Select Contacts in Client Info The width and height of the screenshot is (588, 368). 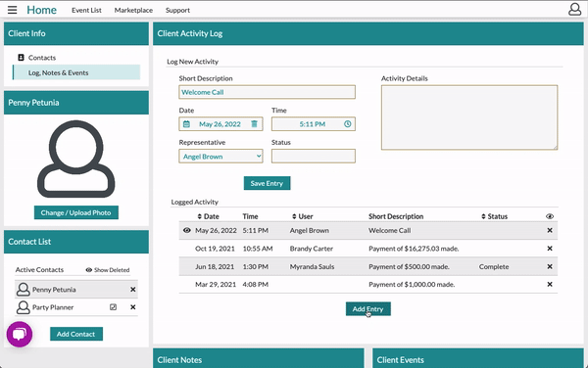(42, 58)
